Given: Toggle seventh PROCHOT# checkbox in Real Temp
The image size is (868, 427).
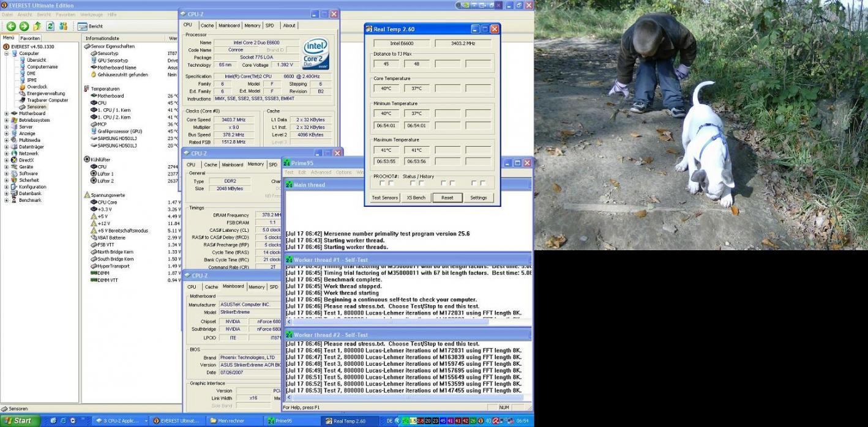Looking at the screenshot, I should pyautogui.click(x=474, y=183).
